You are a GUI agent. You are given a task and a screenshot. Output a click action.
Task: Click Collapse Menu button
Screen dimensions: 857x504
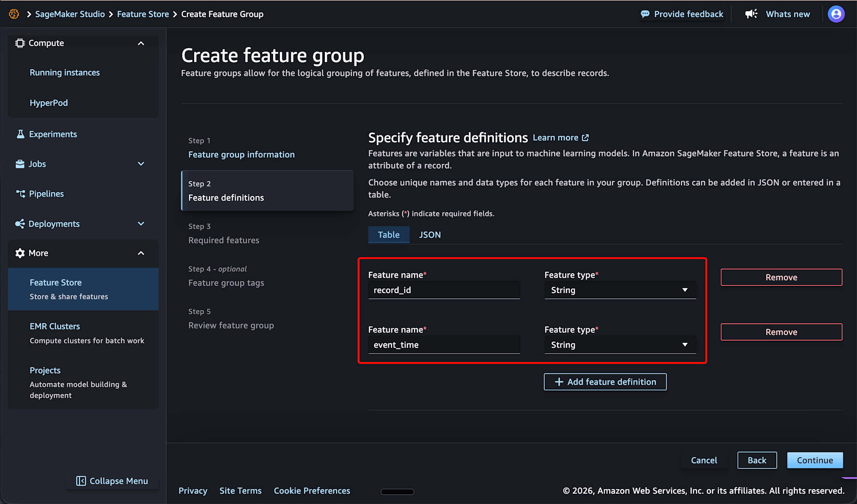pos(112,481)
